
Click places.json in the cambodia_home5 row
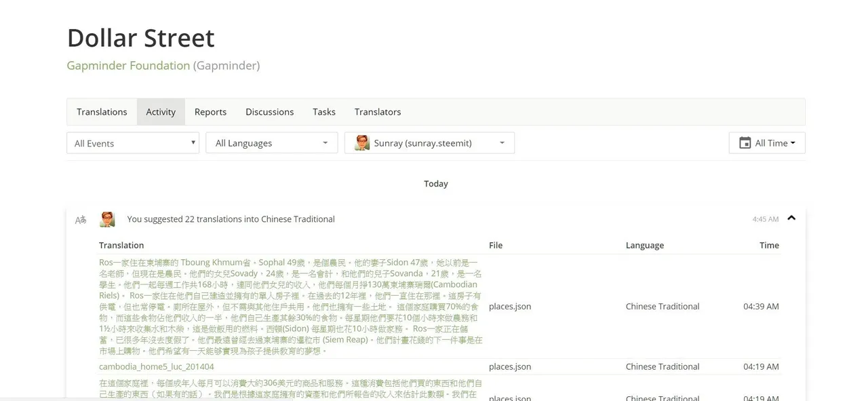(x=510, y=366)
